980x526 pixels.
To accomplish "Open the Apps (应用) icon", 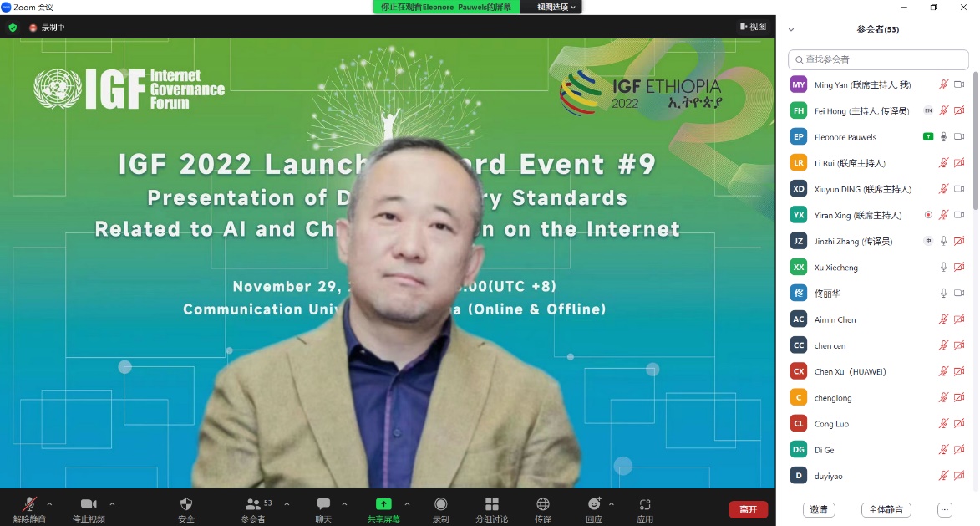I will [645, 504].
